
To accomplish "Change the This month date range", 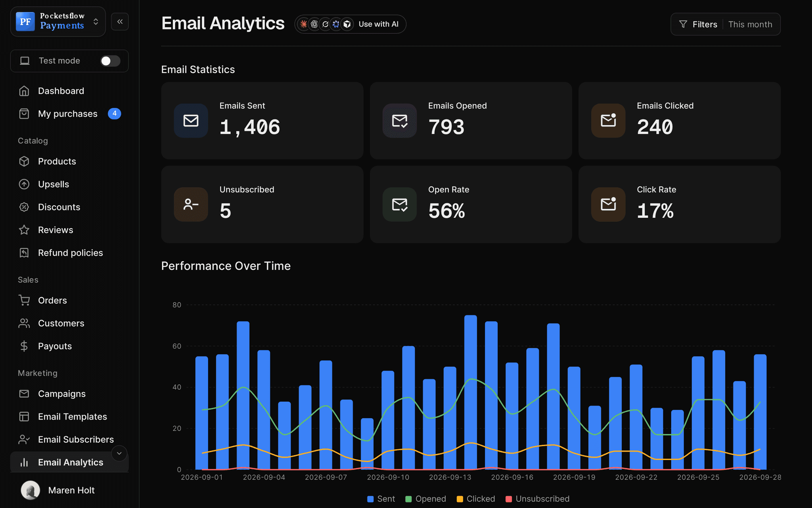I will [750, 24].
